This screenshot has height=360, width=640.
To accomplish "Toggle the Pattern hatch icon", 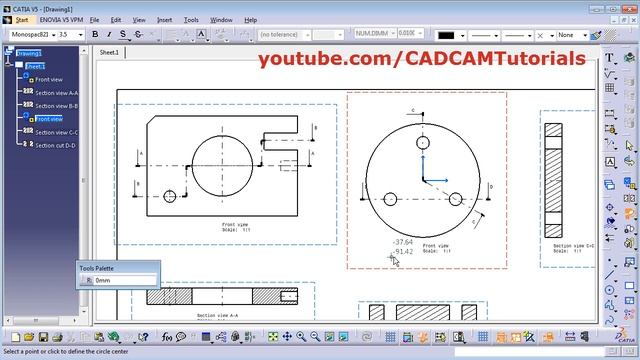I will [x=611, y=35].
